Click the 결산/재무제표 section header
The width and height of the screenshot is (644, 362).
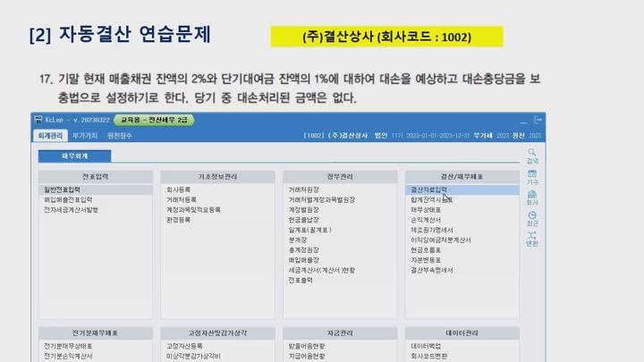[462, 176]
